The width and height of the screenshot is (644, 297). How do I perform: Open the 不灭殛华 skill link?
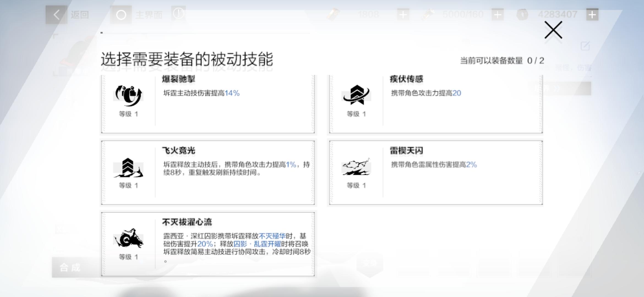(x=272, y=236)
